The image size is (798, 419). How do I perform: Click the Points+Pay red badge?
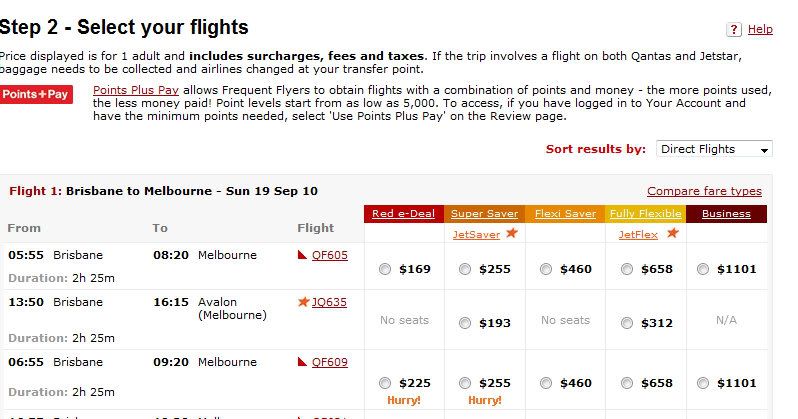click(36, 94)
